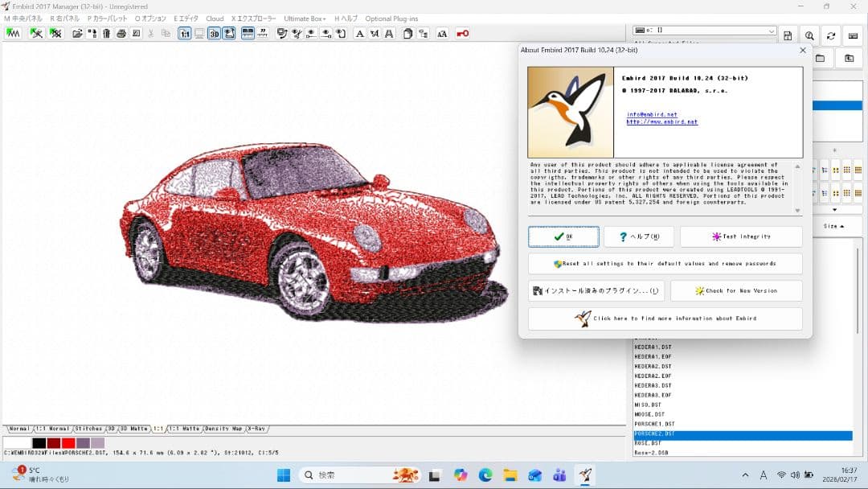868x489 pixels.
Task: Expand the thumbnail grid size dropdown arrow
Action: (834, 209)
